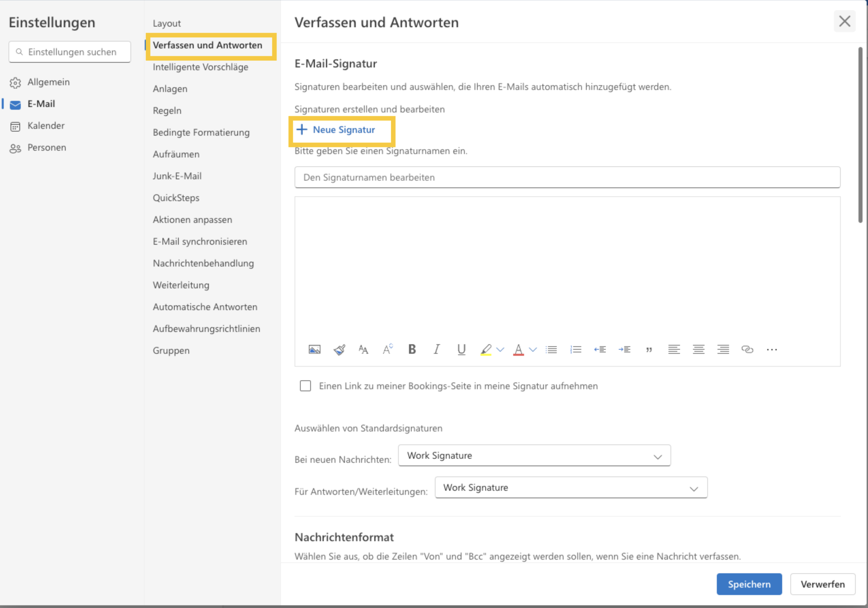Enable Bookings-Seite link in signature

pos(305,385)
